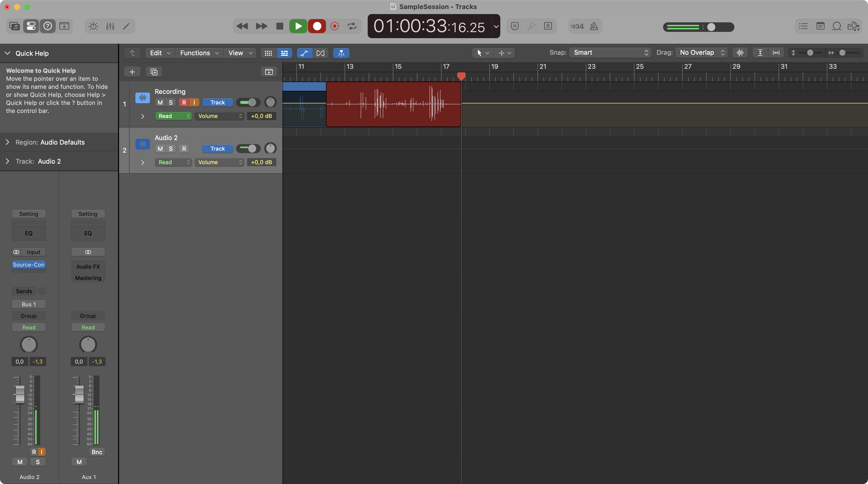The height and width of the screenshot is (484, 868).
Task: Click the metronome icon
Action: pyautogui.click(x=594, y=26)
